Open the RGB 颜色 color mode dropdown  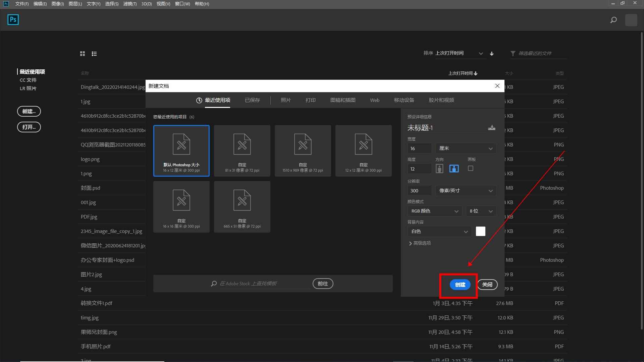[435, 211]
